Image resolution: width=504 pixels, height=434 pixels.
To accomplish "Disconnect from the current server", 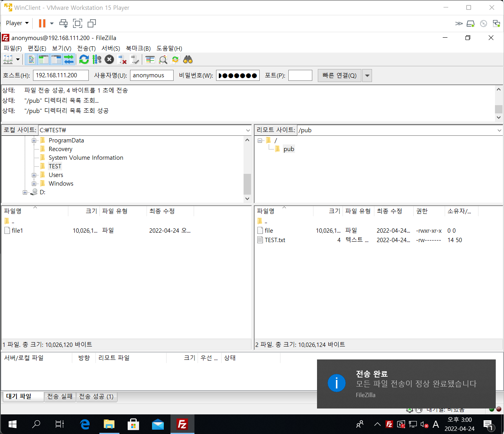I will tap(122, 60).
